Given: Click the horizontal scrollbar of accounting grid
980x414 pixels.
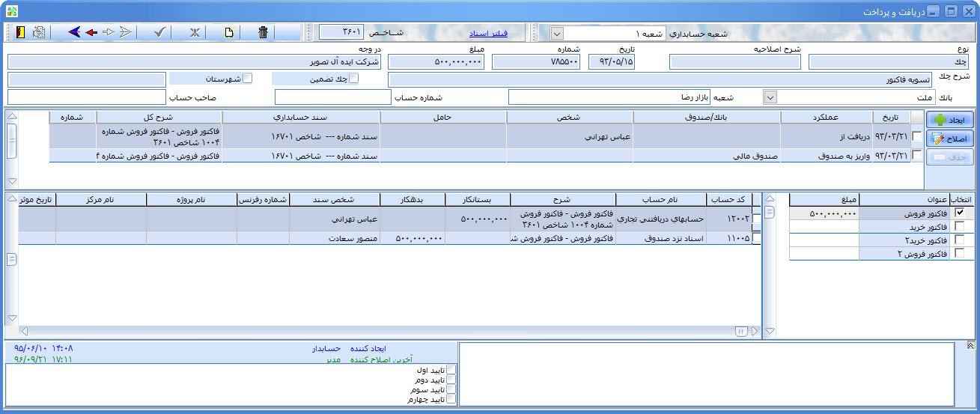Looking at the screenshot, I should click(374, 331).
